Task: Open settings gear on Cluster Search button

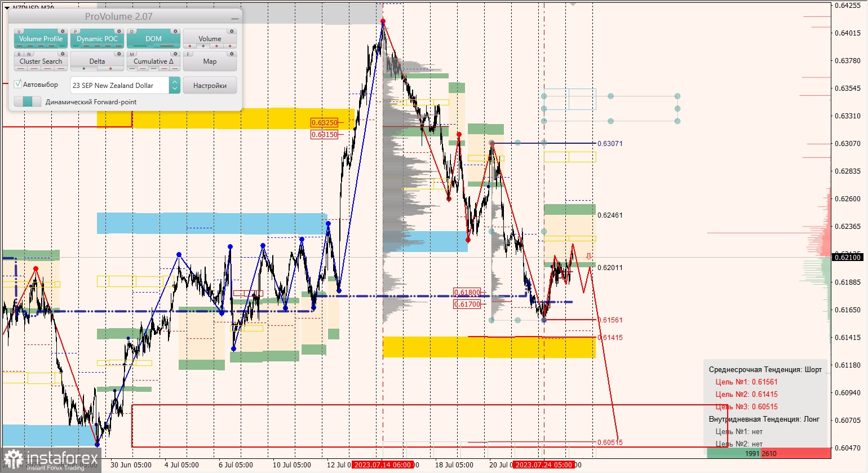Action: pos(63,54)
